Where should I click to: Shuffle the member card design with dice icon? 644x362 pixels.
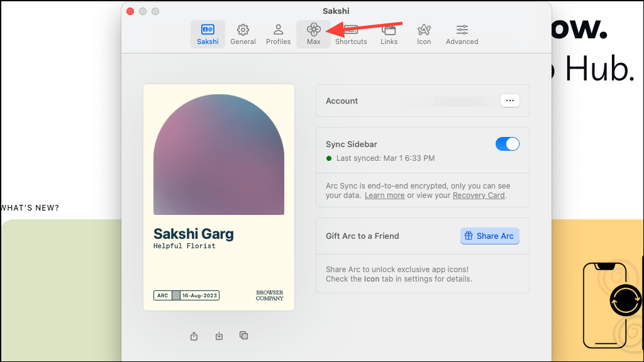[x=243, y=336]
